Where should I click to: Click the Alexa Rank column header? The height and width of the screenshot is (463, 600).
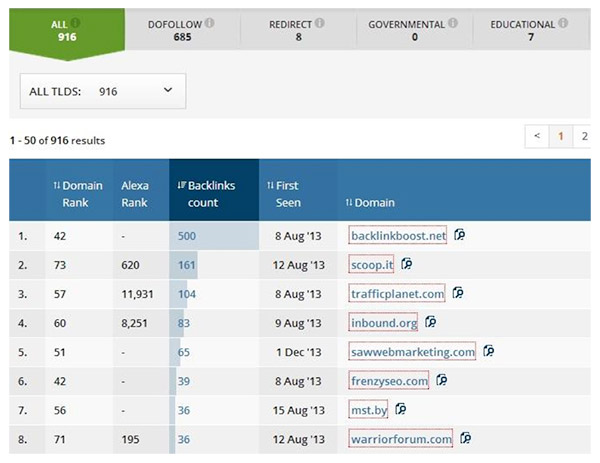click(x=135, y=194)
